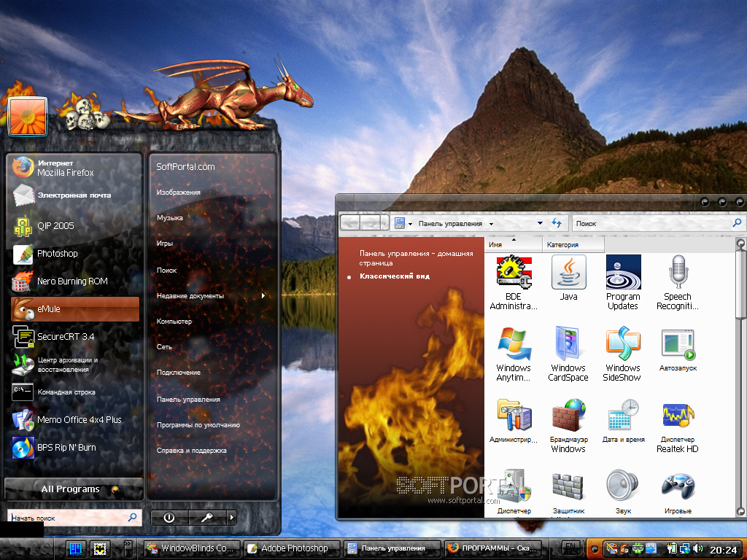Switch to WindowBlinds Co... taskbar button
Screen dimensions: 747x560
pyautogui.click(x=192, y=548)
